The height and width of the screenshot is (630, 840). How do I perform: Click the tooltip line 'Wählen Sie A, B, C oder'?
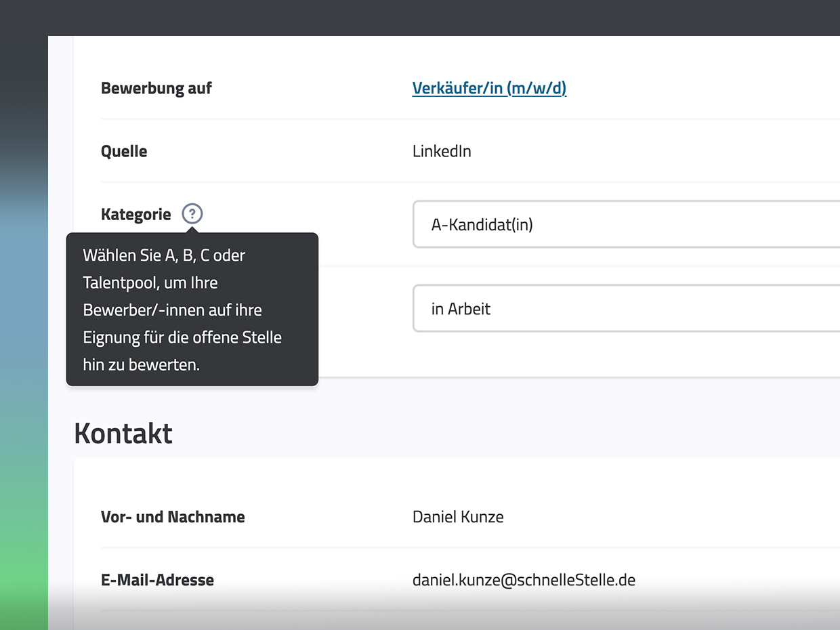click(163, 255)
